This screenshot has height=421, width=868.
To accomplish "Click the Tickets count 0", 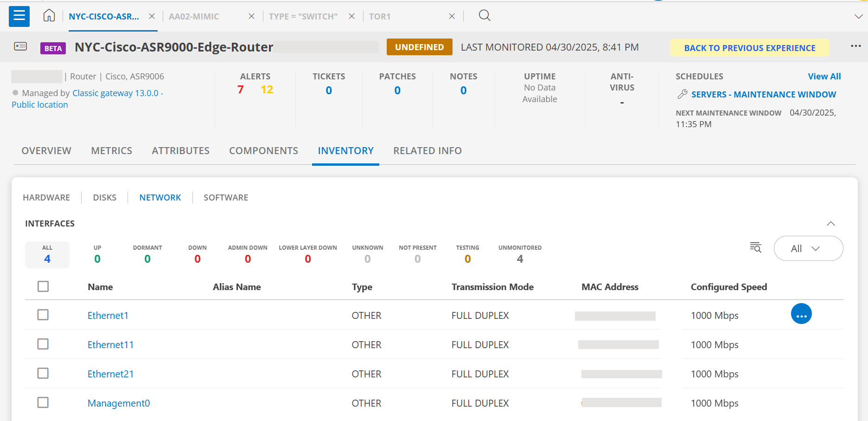I will (x=329, y=91).
